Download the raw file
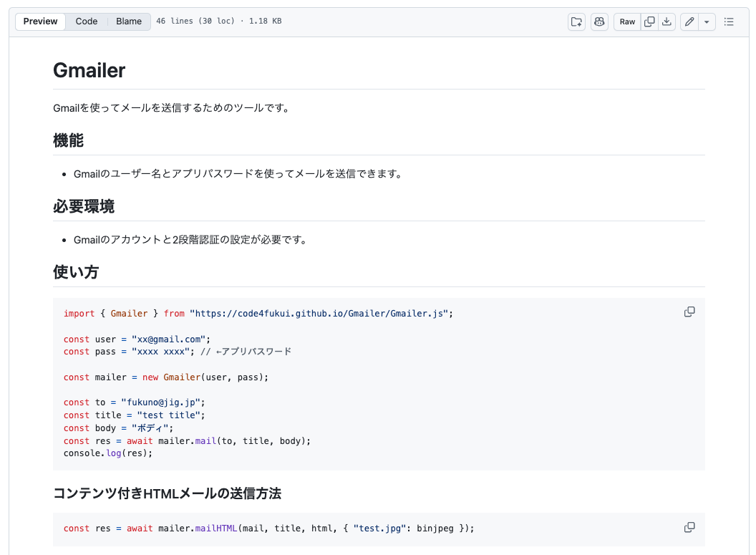Screen dimensions: 756x555 coord(667,21)
